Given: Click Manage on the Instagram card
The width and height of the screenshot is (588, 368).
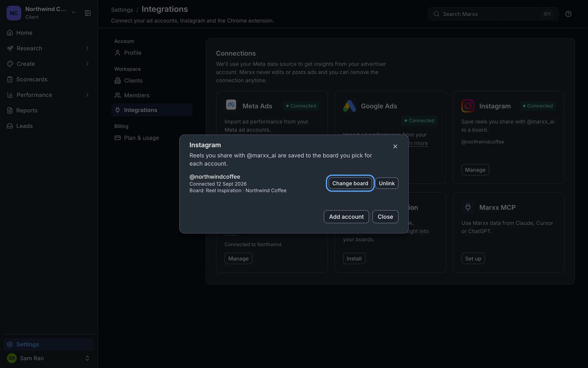Looking at the screenshot, I should (x=475, y=170).
